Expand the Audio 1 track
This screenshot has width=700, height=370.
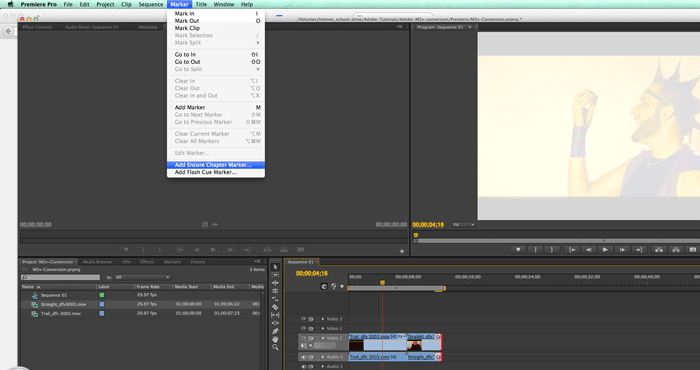323,357
